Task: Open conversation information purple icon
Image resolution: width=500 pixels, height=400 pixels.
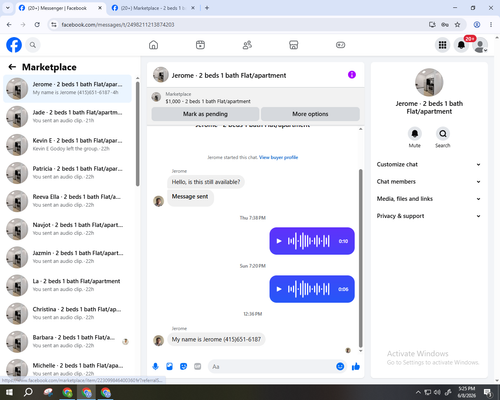Action: click(352, 75)
